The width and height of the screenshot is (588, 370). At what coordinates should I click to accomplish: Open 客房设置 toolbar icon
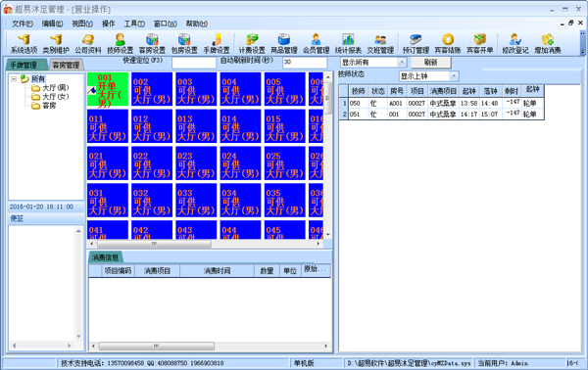pyautogui.click(x=152, y=44)
